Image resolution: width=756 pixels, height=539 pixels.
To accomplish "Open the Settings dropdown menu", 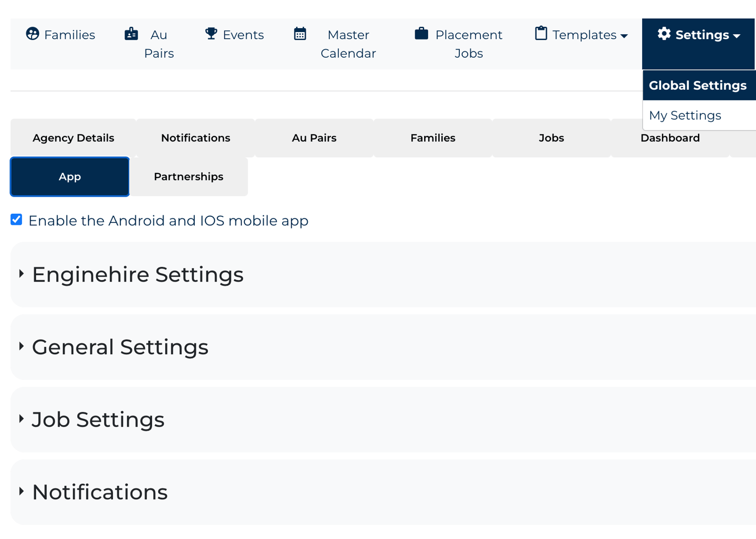I will point(698,35).
